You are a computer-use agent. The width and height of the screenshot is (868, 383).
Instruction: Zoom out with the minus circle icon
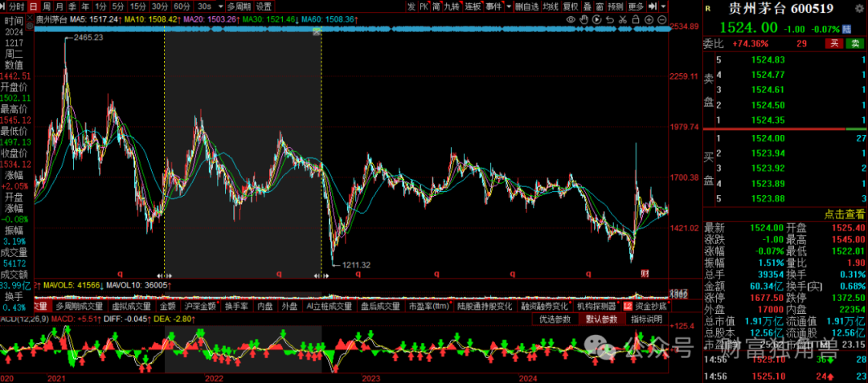[661, 19]
